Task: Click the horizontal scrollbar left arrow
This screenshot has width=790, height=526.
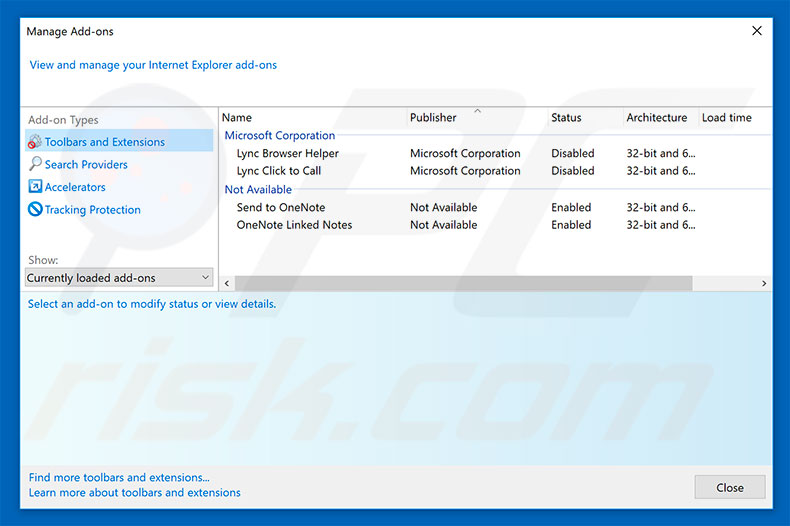Action: pos(227,283)
